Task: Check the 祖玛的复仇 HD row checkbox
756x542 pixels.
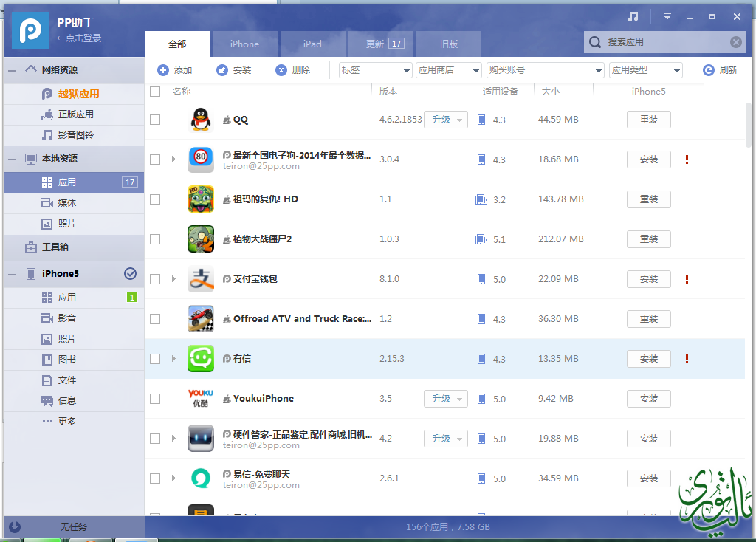Action: coord(155,199)
